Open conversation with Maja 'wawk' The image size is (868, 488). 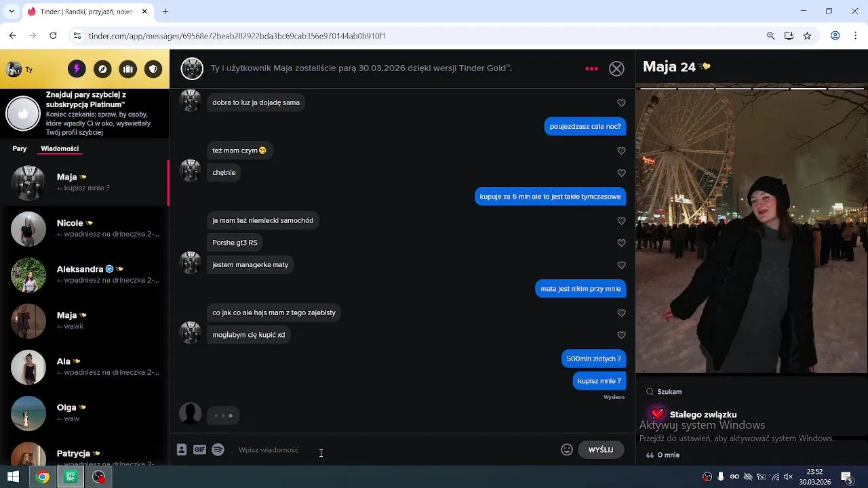point(85,321)
